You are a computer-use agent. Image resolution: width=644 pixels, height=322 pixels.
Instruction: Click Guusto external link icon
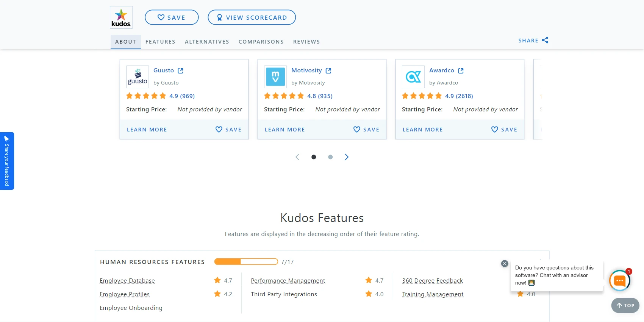[x=181, y=71]
